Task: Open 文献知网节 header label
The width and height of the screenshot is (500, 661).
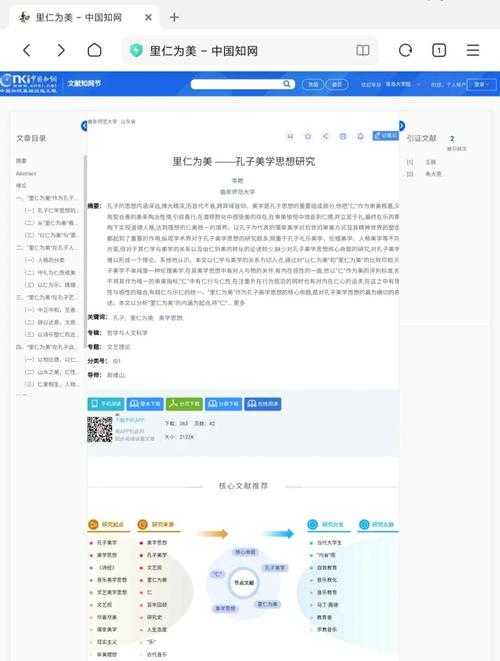Action: click(x=84, y=83)
